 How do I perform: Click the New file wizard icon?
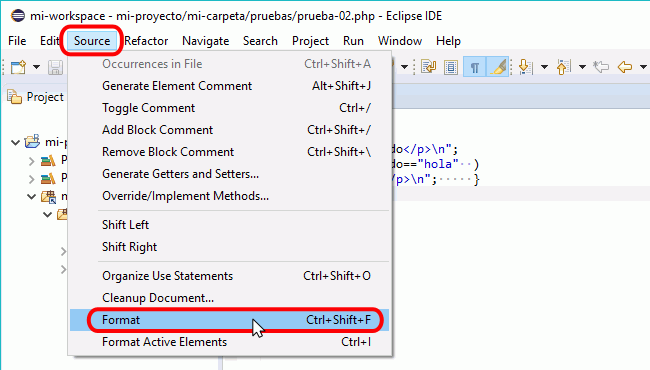18,67
